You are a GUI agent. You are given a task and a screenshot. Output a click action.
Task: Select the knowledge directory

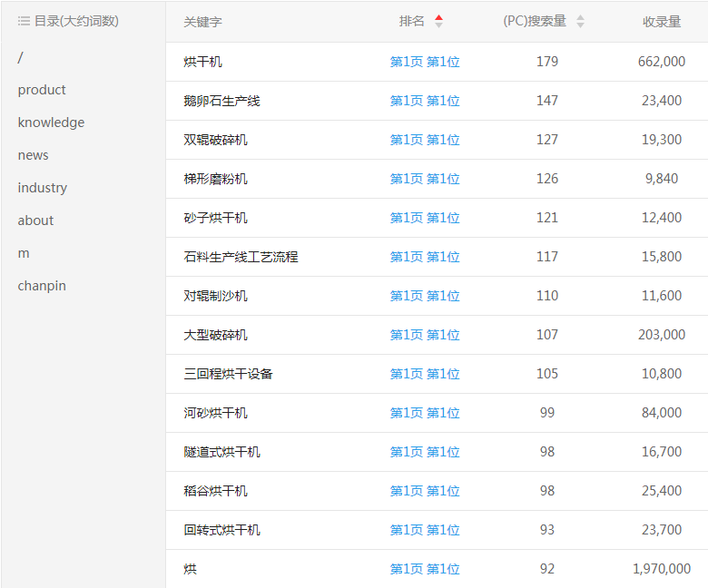tap(51, 122)
